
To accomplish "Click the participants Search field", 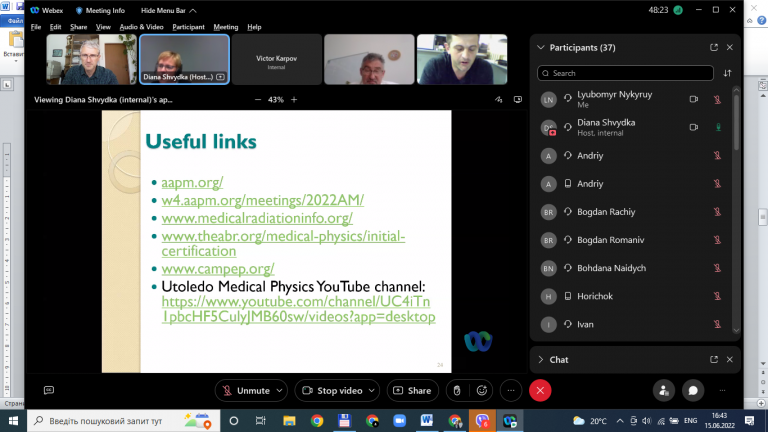I will coord(625,73).
